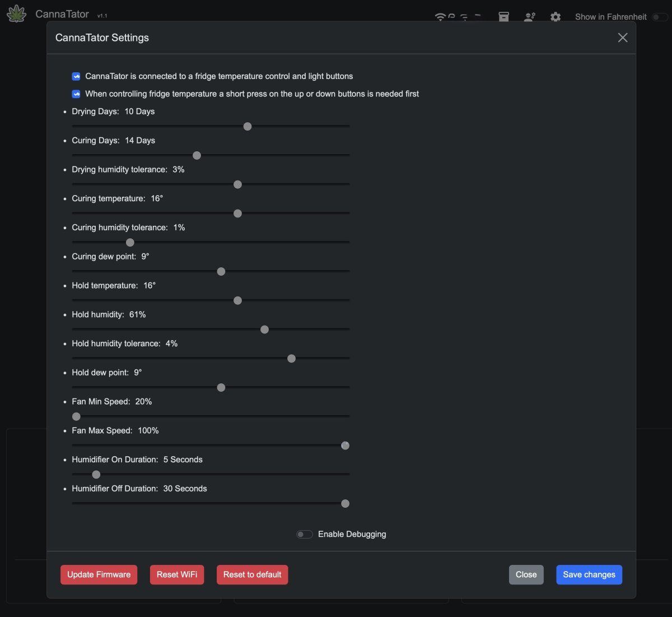The image size is (672, 617).
Task: Click the Curing dew point slider handle
Action: [x=221, y=272]
